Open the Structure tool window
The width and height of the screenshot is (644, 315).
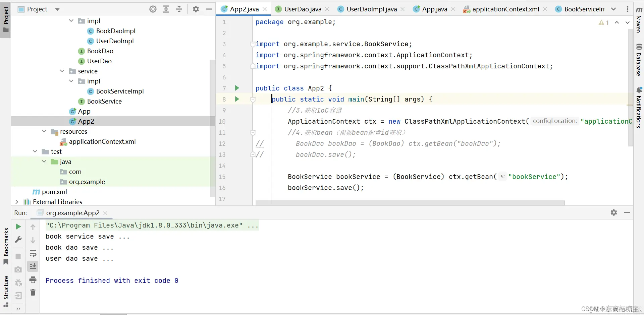click(x=6, y=291)
